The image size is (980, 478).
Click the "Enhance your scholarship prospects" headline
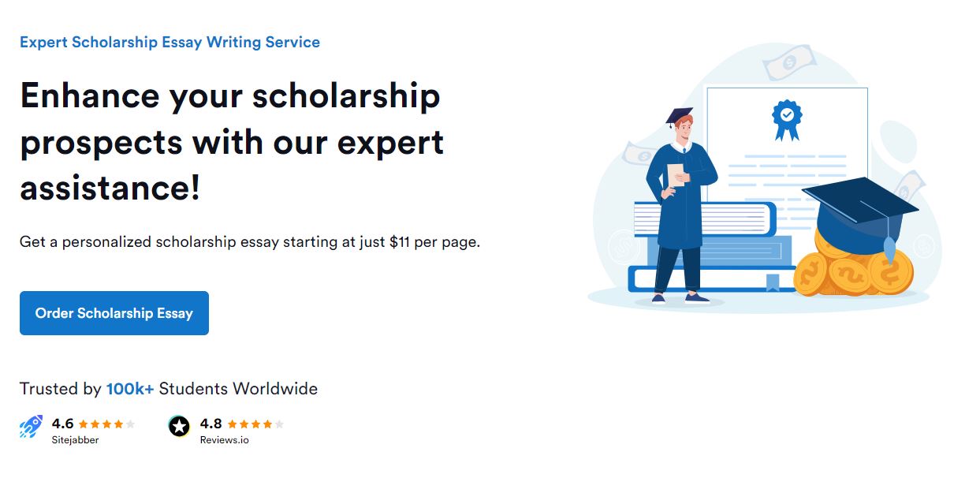(232, 142)
